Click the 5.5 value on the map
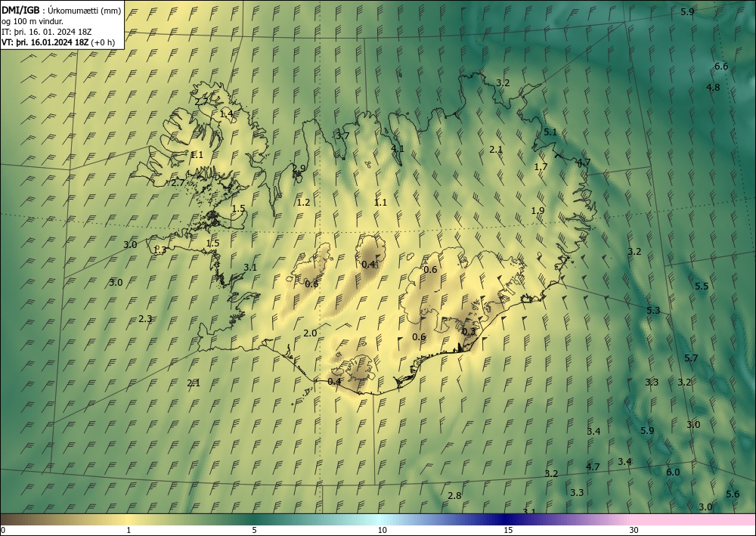Image resolution: width=756 pixels, height=536 pixels. tap(702, 286)
